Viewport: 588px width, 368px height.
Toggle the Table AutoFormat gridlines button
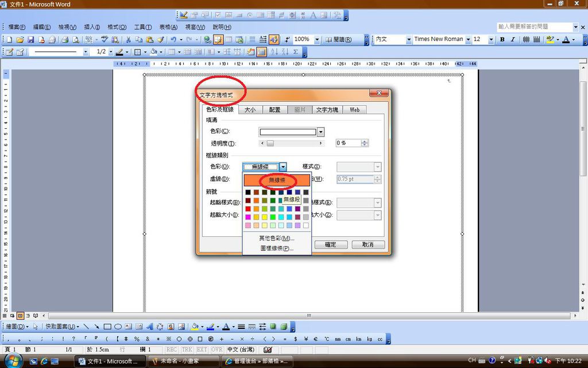[x=262, y=52]
